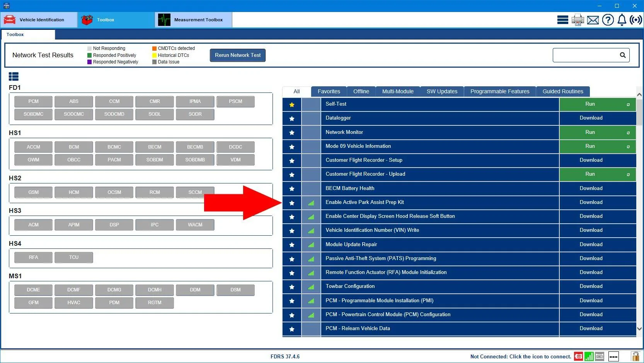Click the scroll down arrow of tool list
The image size is (644, 363).
coord(639,329)
